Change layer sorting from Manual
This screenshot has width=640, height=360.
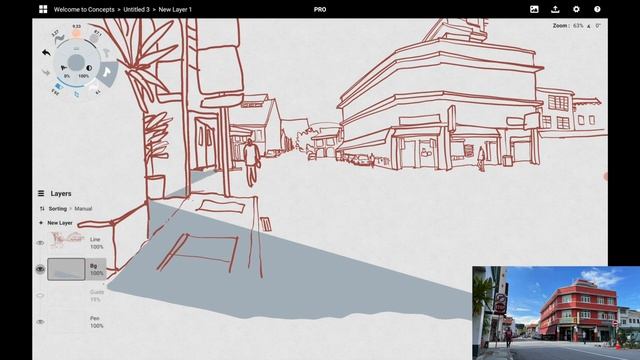pos(83,209)
